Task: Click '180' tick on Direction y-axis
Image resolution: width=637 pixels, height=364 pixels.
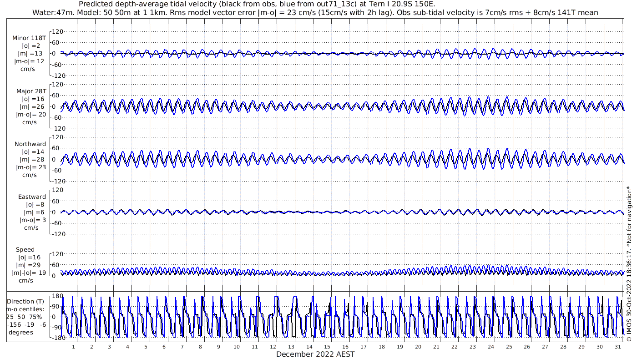Action: tap(57, 296)
